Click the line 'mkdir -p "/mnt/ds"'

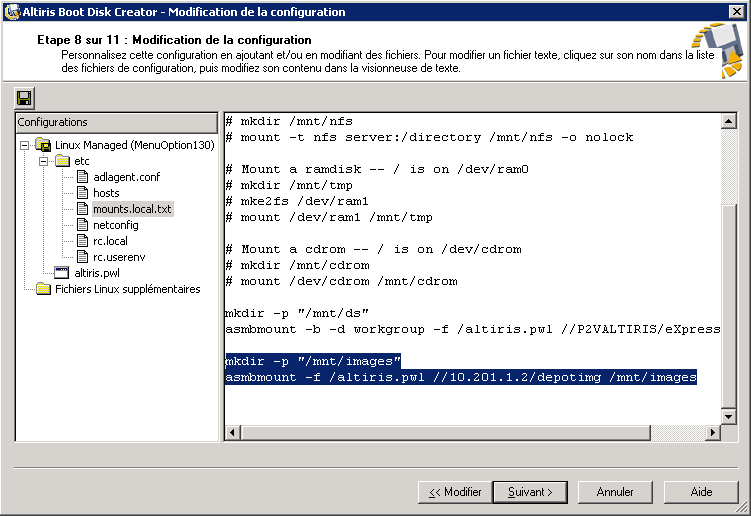pyautogui.click(x=297, y=313)
